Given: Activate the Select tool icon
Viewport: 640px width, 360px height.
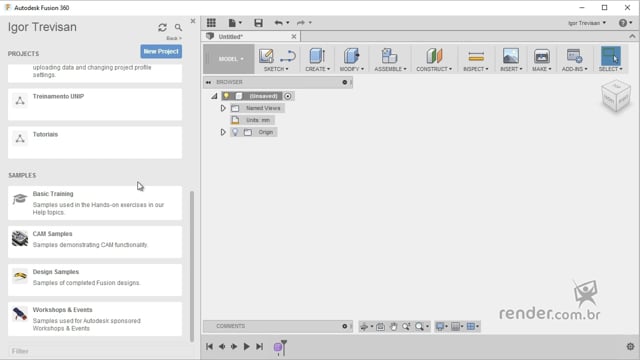Looking at the screenshot, I should (610, 56).
